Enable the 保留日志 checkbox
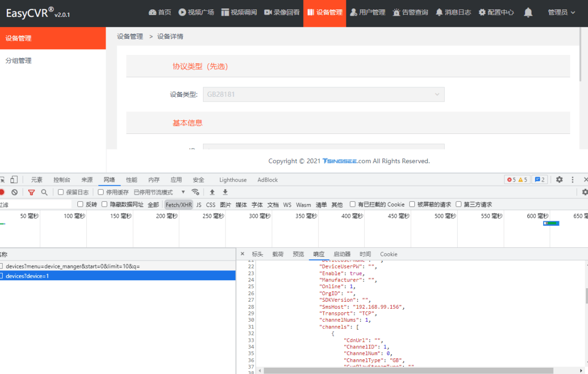This screenshot has height=374, width=588. pyautogui.click(x=61, y=192)
